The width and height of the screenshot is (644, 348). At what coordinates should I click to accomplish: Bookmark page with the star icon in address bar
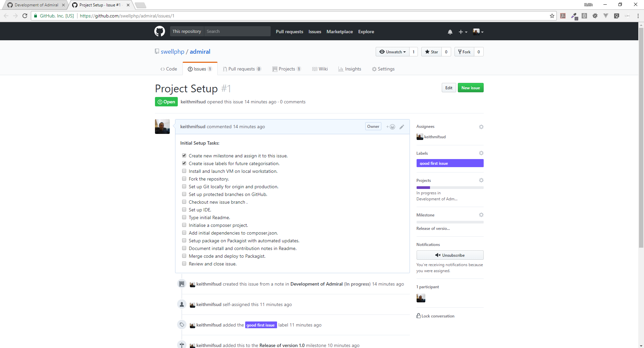[x=552, y=16]
